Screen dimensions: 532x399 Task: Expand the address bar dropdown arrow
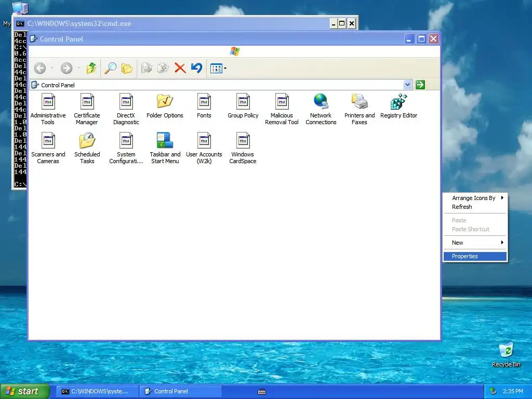pyautogui.click(x=407, y=85)
